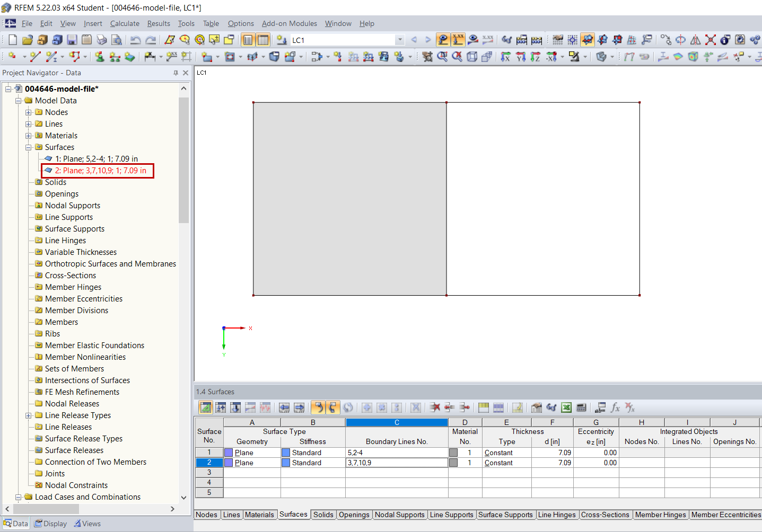Viewport: 762px width, 532px height.
Task: Click the fx function icon in the table toolbar
Action: 615,407
